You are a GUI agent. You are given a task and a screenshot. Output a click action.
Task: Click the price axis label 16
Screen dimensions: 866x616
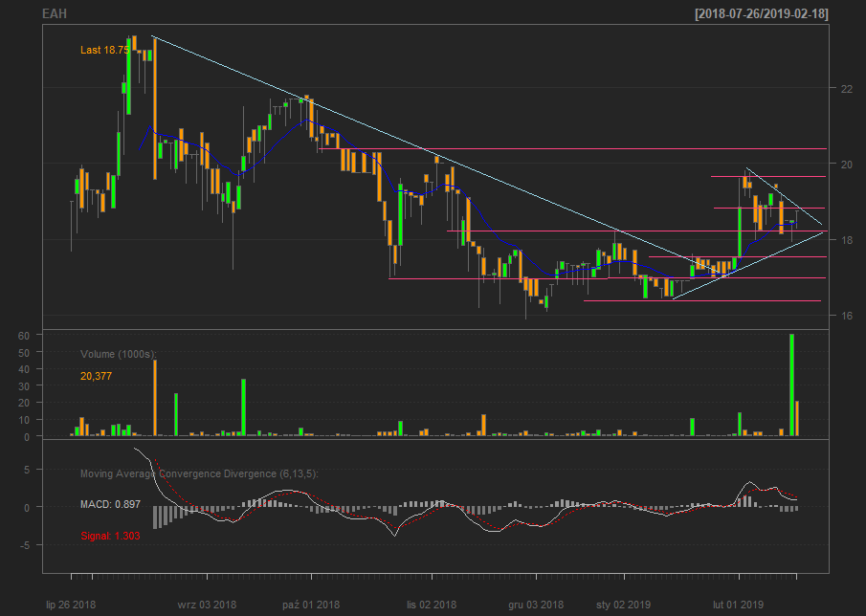846,316
